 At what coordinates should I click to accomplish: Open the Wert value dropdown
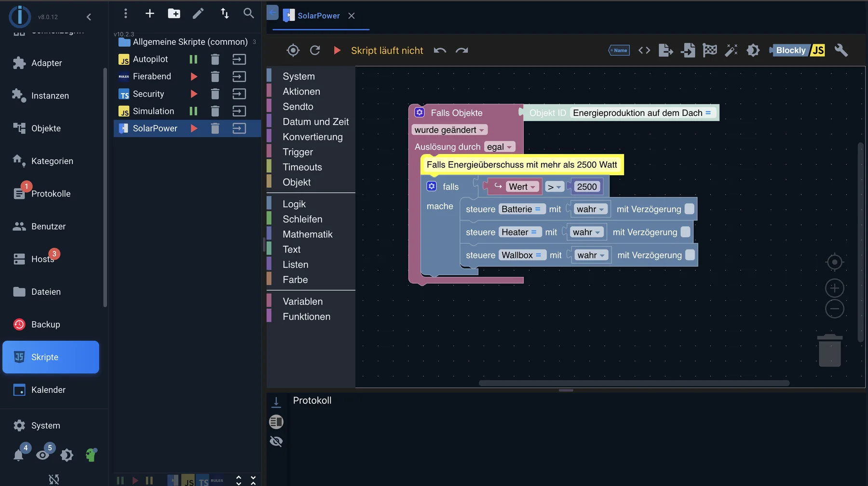click(522, 187)
